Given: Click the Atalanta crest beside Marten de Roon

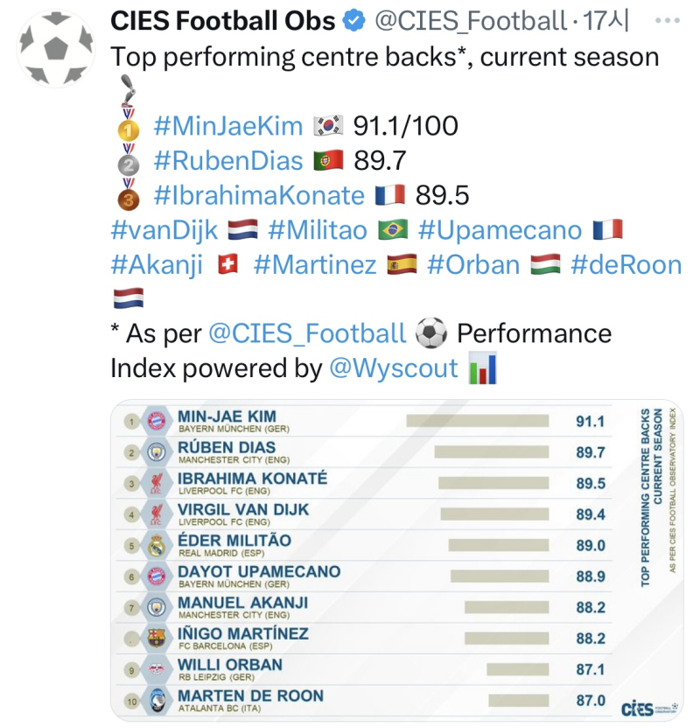Looking at the screenshot, I should 157,701.
